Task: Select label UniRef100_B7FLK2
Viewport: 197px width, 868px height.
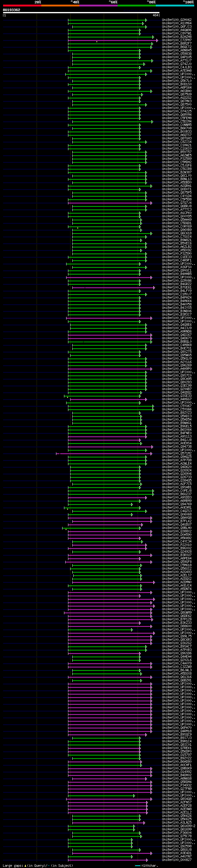Action: (176, 521)
